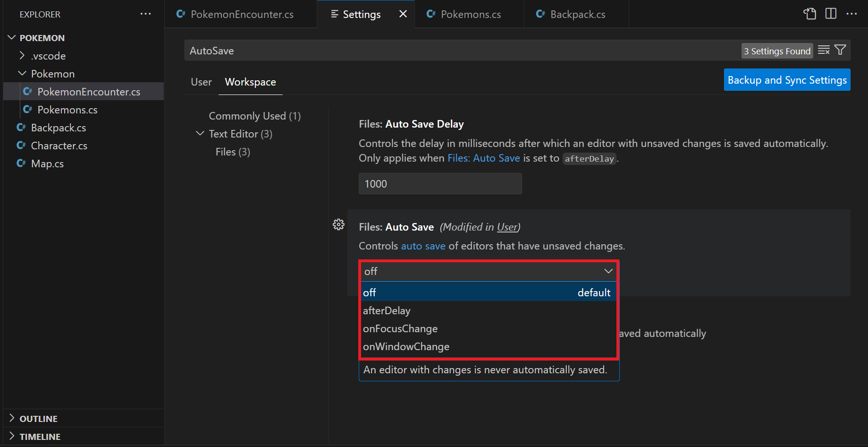Viewport: 868px width, 447px height.
Task: Open the filter settings funnel icon
Action: point(840,50)
